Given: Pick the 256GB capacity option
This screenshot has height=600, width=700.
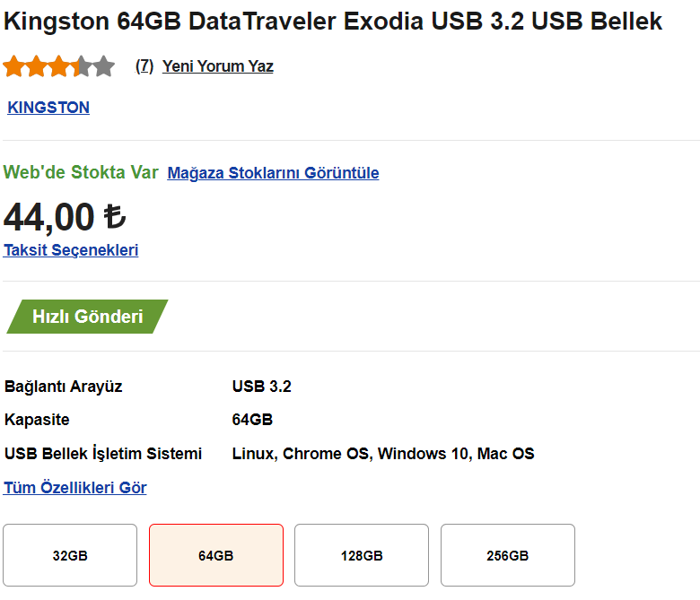Looking at the screenshot, I should (x=508, y=555).
